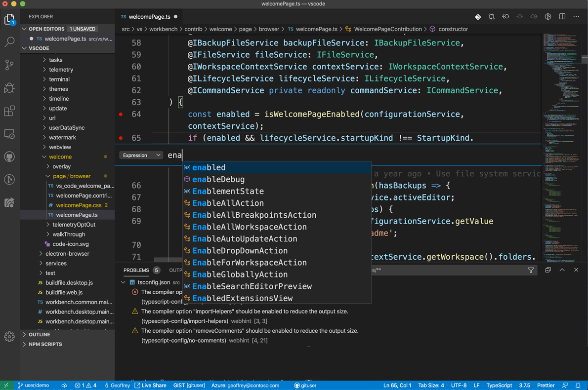Click the Run File icon in editor toolbar
The width and height of the screenshot is (588, 390).
point(548,16)
